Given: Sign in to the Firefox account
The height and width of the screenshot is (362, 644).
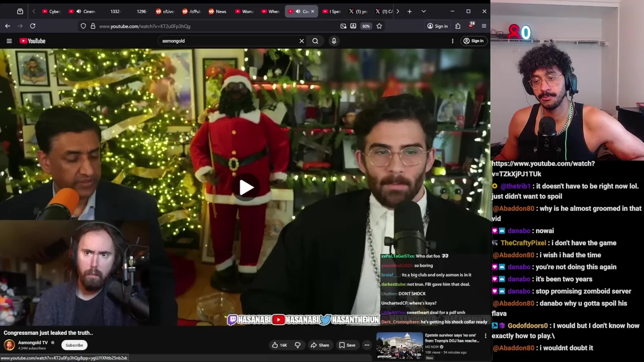Looking at the screenshot, I should (x=437, y=26).
